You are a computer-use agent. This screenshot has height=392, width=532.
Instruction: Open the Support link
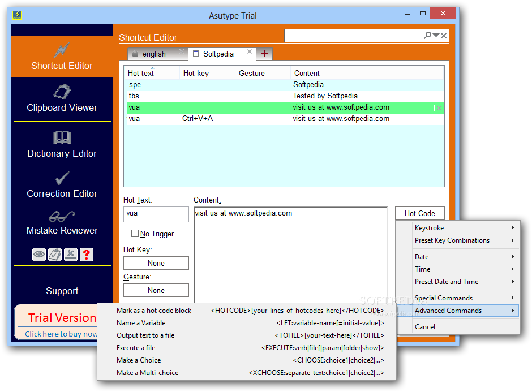[x=62, y=291]
